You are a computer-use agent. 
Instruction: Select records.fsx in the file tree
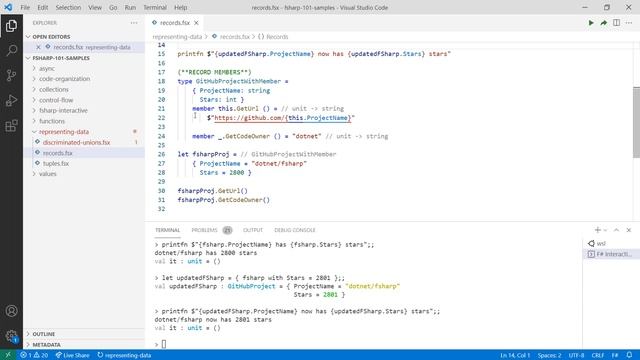[x=58, y=153]
